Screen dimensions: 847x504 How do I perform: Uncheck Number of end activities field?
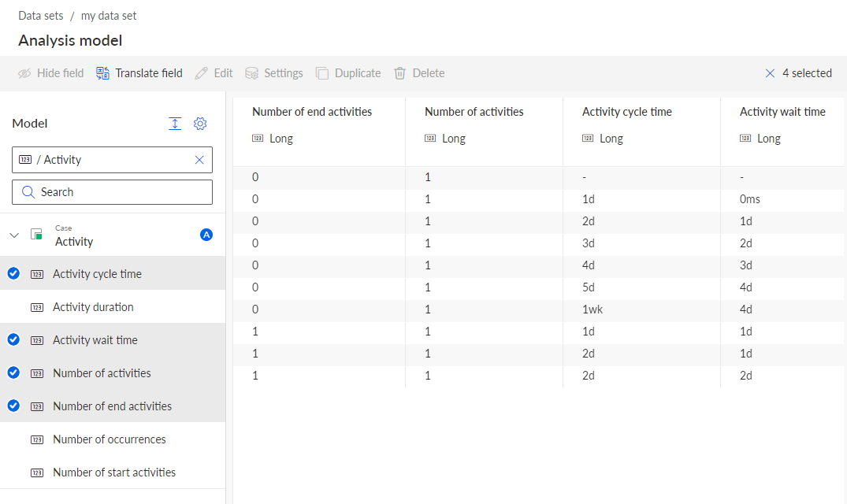[x=13, y=406]
